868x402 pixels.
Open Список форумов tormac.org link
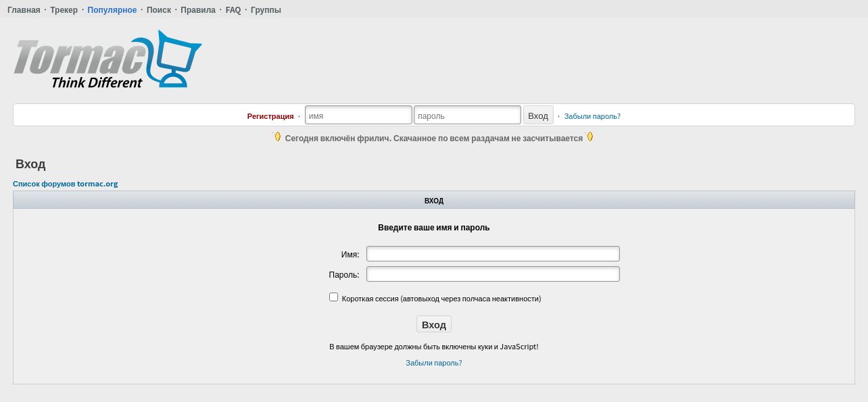click(x=66, y=184)
